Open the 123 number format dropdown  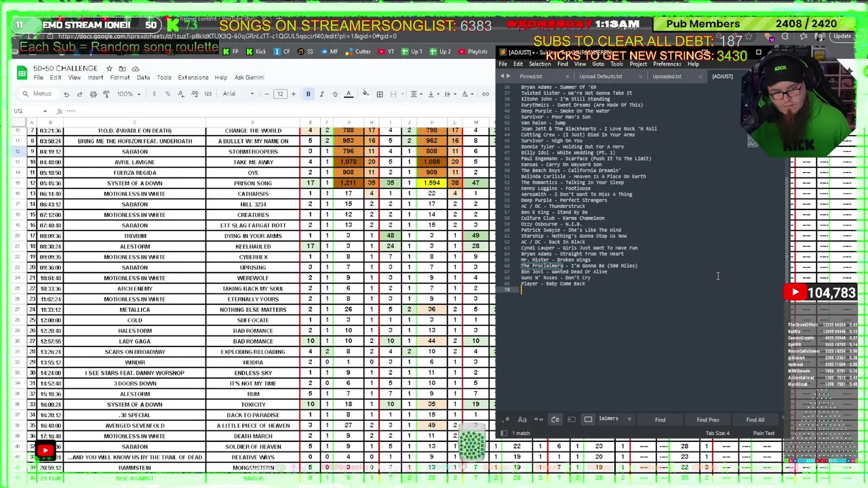[208, 94]
